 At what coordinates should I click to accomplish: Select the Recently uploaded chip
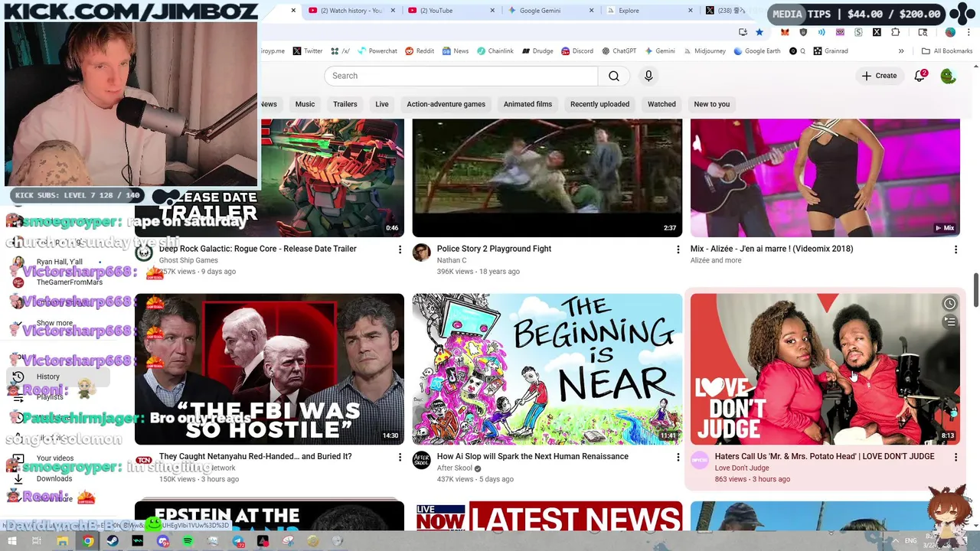(599, 104)
